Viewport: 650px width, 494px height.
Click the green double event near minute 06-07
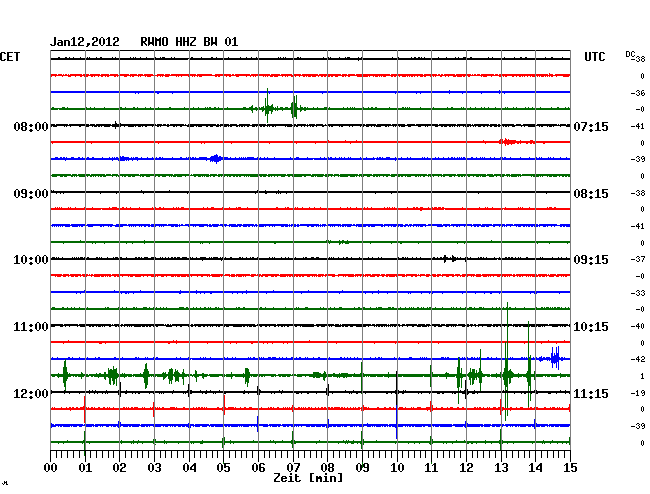(x=280, y=107)
